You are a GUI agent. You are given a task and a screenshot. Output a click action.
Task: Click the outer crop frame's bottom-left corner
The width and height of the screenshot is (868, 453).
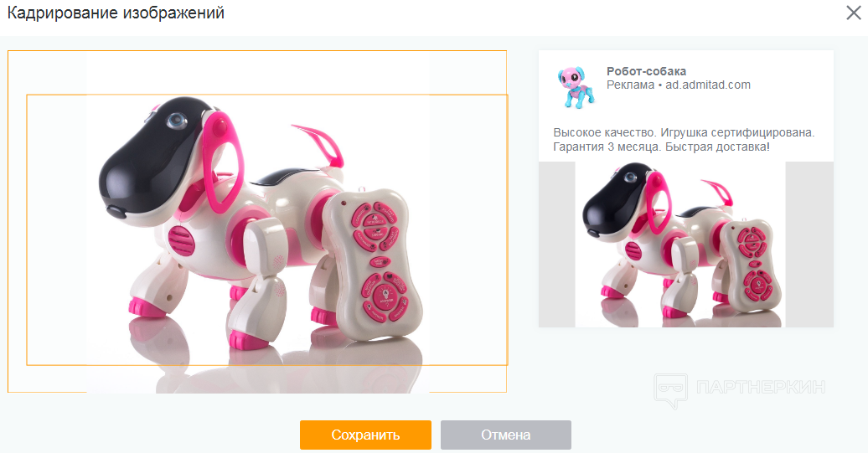point(8,392)
